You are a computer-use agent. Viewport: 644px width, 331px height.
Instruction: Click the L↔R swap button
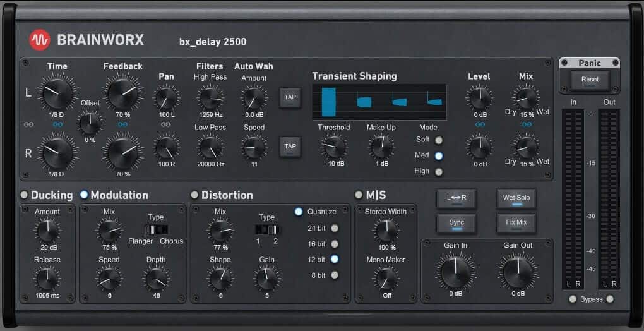[456, 199]
